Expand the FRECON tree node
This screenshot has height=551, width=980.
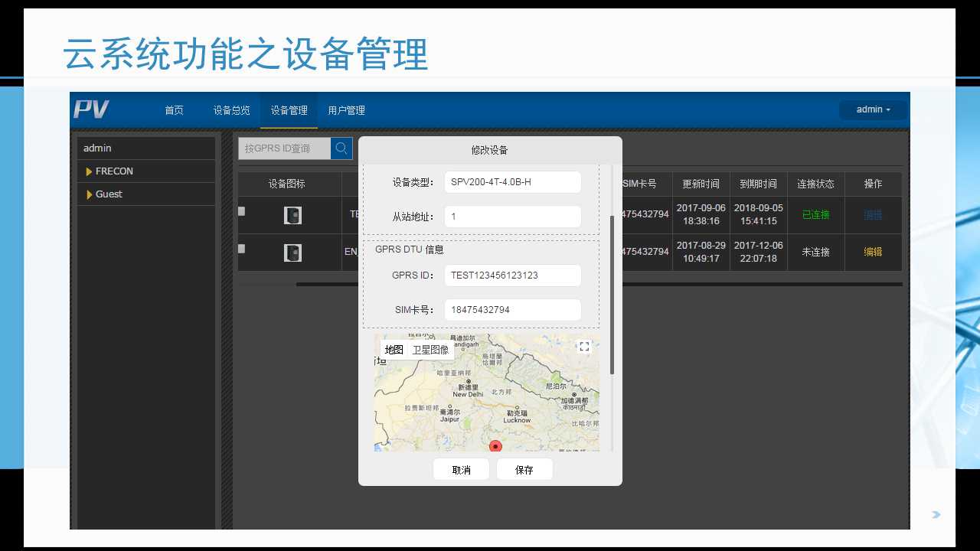click(x=90, y=171)
